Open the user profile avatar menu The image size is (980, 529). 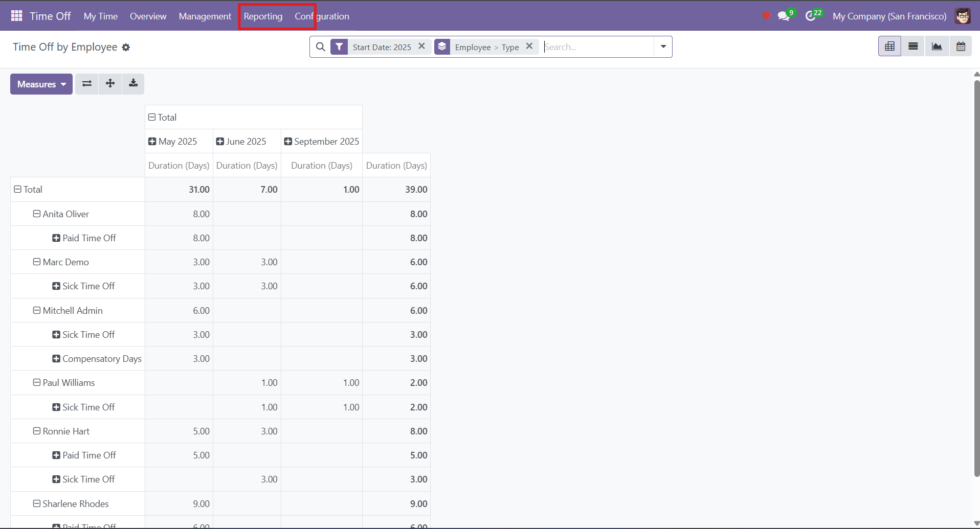(963, 16)
